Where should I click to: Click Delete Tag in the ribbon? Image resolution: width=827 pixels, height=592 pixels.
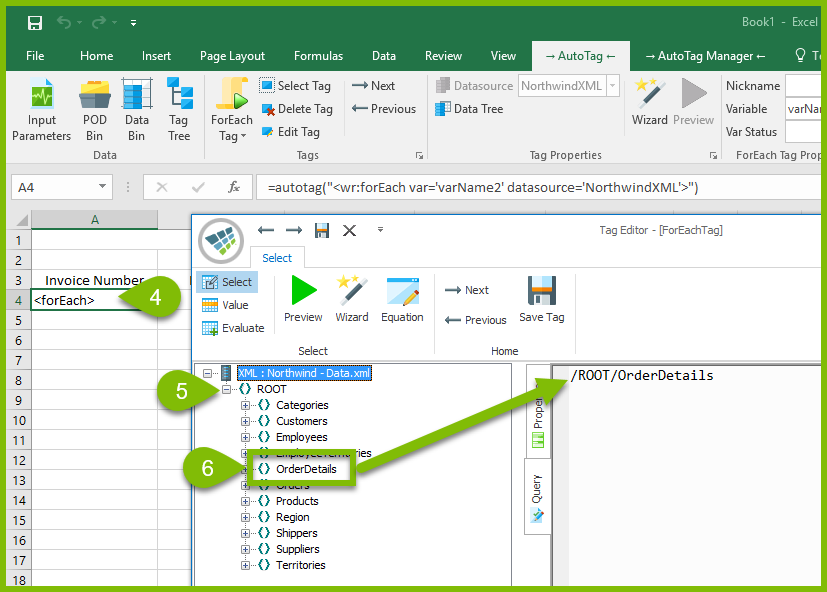coord(297,109)
